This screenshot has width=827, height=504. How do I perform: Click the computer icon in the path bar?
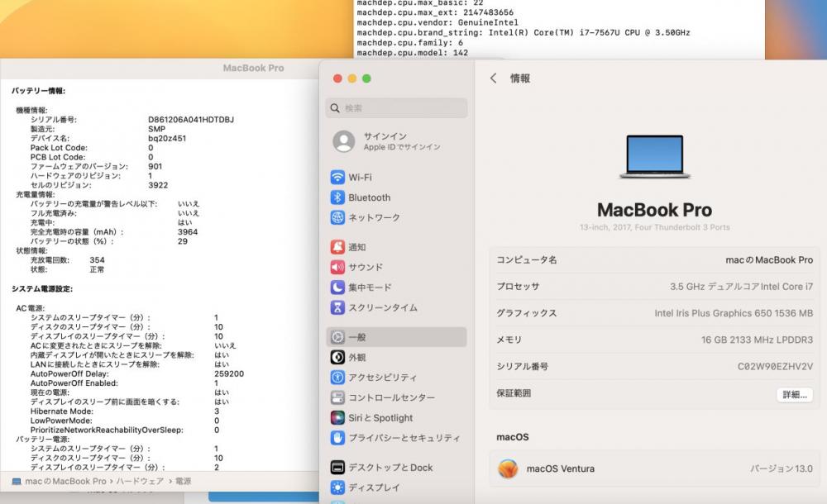17,482
